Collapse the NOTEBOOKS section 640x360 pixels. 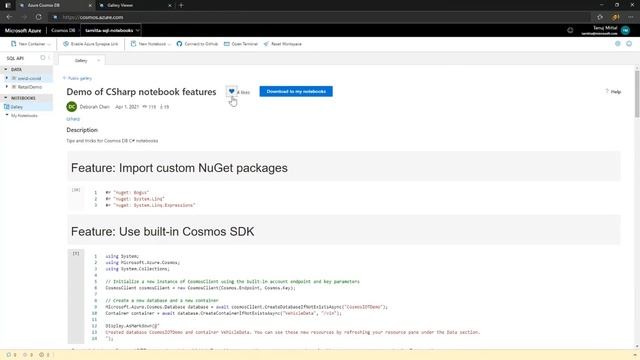click(x=6, y=98)
